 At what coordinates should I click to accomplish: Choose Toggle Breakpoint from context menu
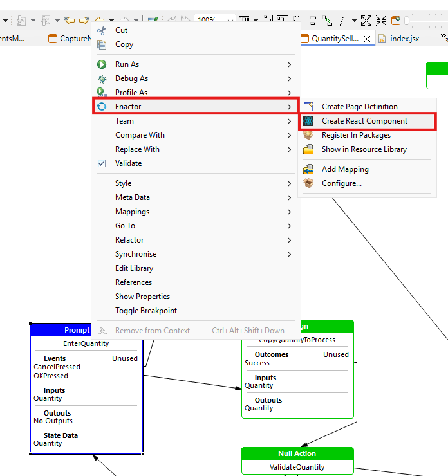(146, 311)
